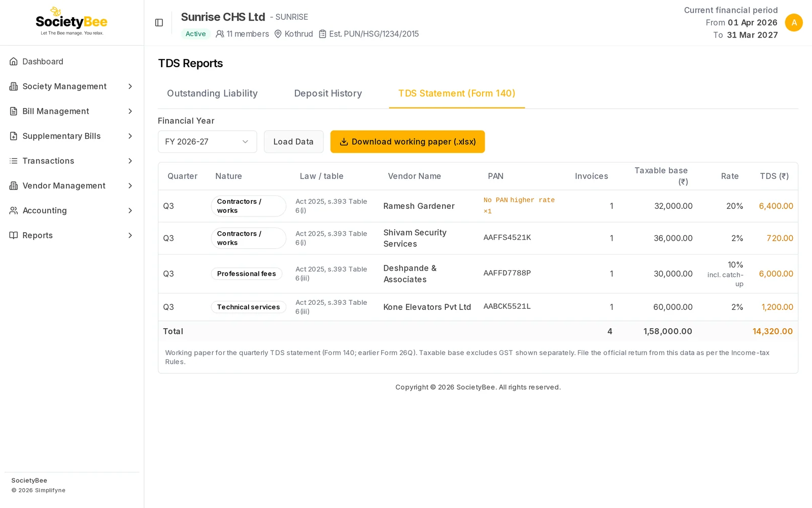Switch to the Outstanding Liability tab
812x508 pixels.
click(x=212, y=93)
